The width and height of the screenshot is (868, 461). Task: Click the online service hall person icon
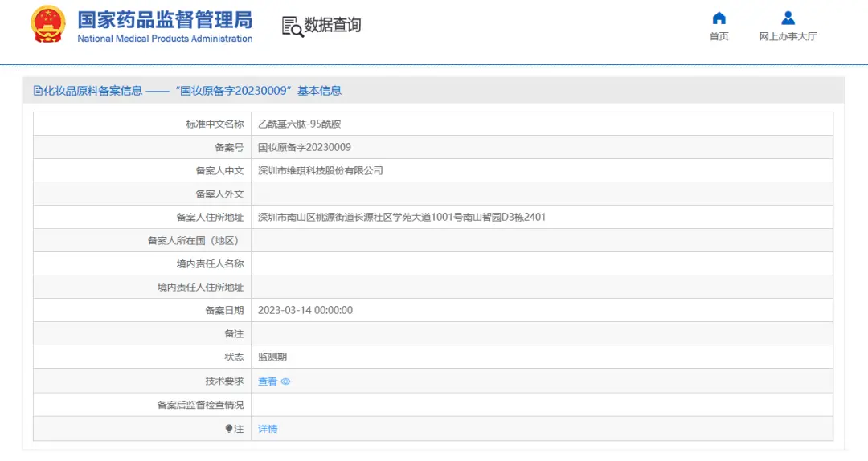click(x=788, y=18)
